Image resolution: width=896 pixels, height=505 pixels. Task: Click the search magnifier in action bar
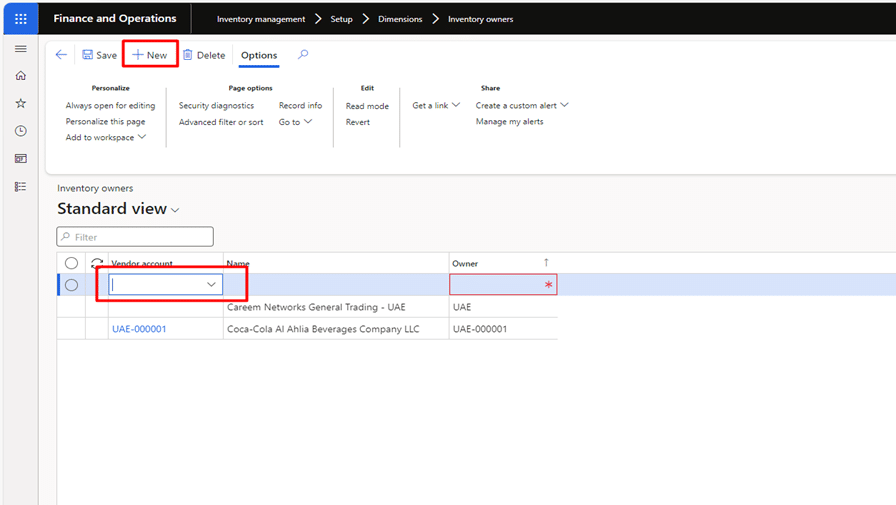tap(303, 54)
